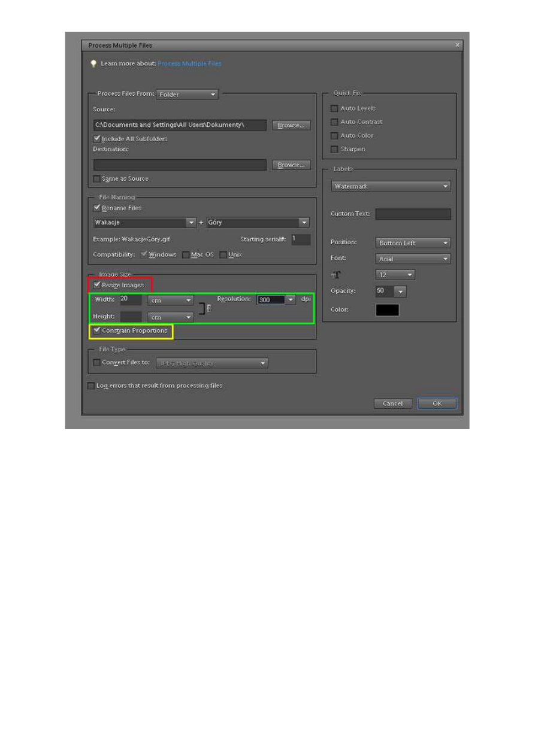
Task: Click the Custom Text input field
Action: 413,214
